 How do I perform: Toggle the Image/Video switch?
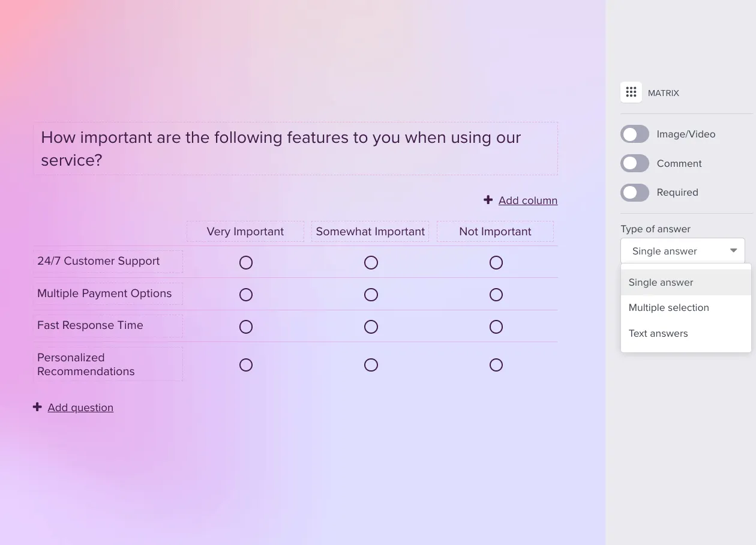point(634,134)
